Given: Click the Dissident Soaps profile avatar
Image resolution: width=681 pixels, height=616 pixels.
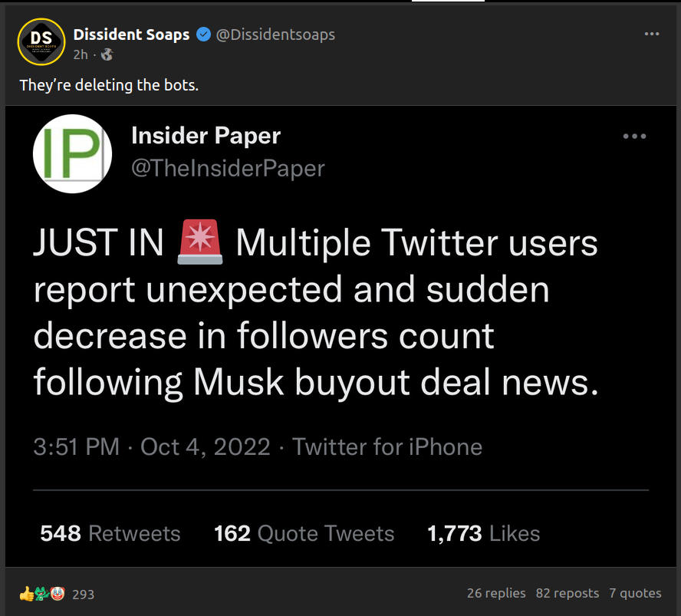Looking at the screenshot, I should (41, 41).
